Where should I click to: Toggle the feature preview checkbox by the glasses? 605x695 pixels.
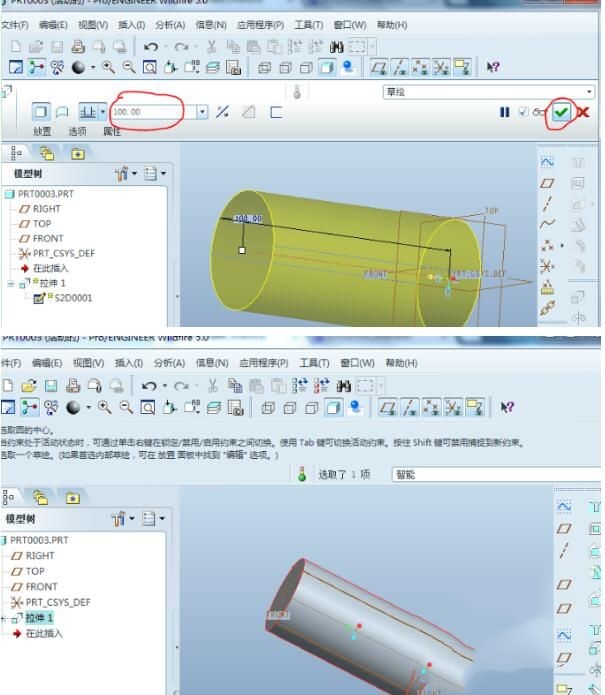524,112
